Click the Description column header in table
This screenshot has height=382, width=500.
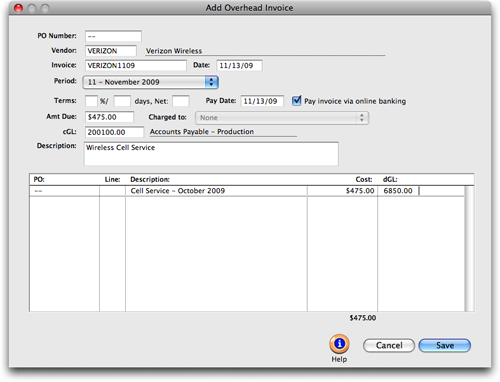click(x=150, y=179)
